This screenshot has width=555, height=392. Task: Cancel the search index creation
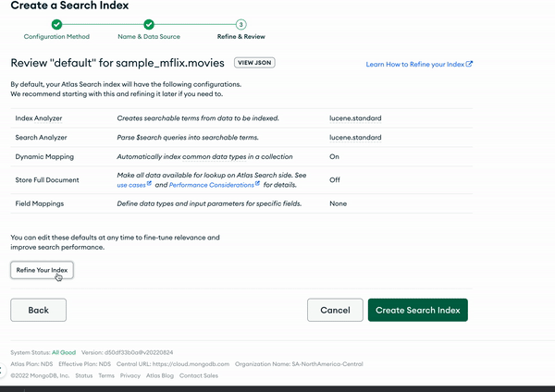click(335, 311)
